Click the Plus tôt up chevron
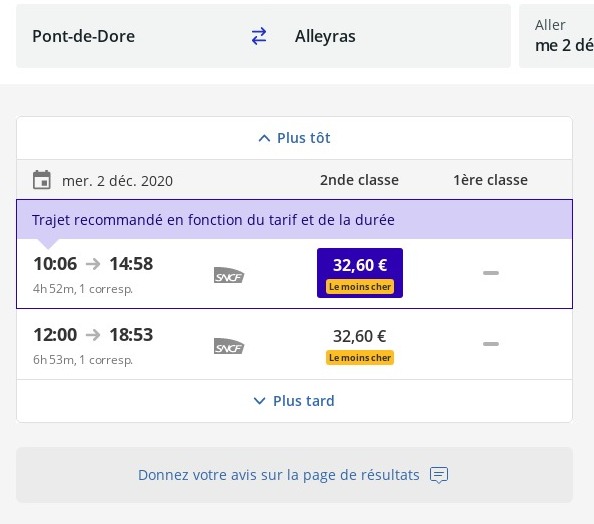 pos(264,138)
